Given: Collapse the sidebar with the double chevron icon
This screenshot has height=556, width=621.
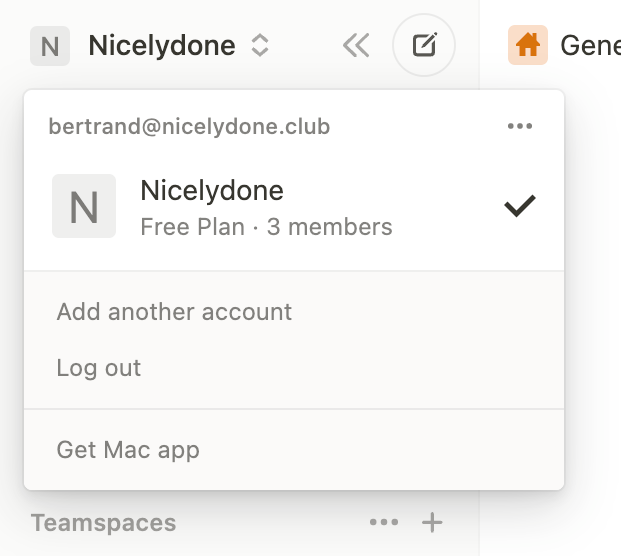Looking at the screenshot, I should click(356, 46).
